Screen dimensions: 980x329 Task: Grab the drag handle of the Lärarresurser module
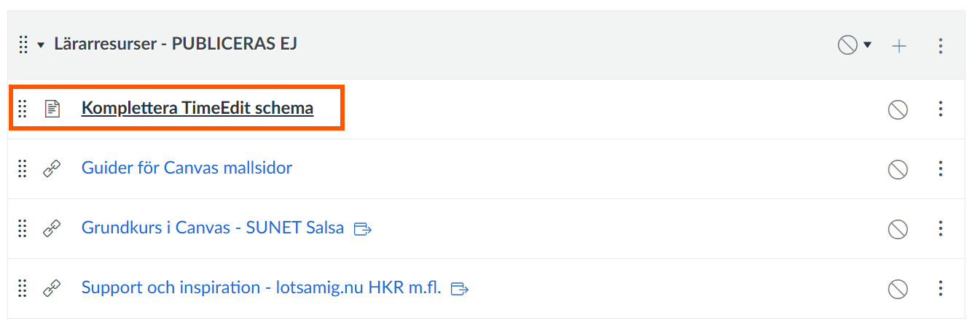[x=23, y=44]
